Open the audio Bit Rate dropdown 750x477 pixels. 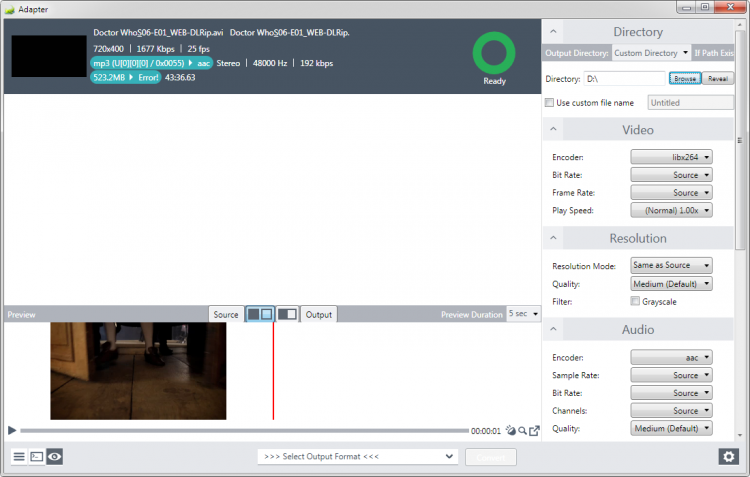tap(672, 393)
